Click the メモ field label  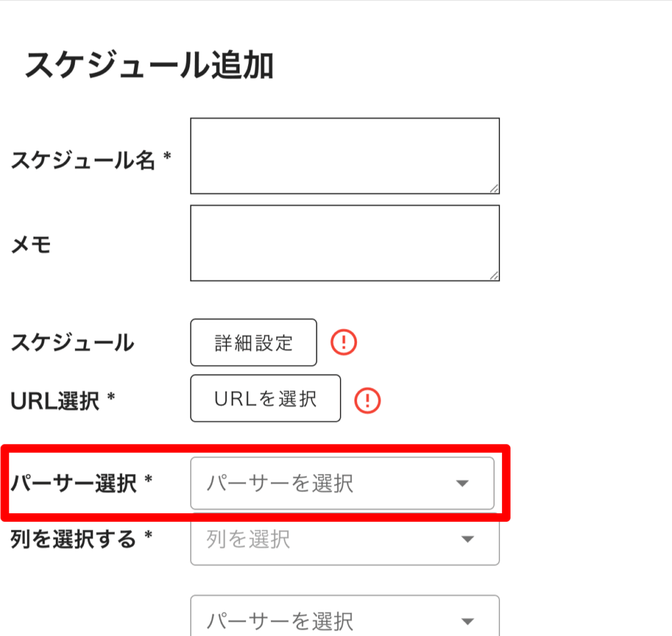(31, 245)
